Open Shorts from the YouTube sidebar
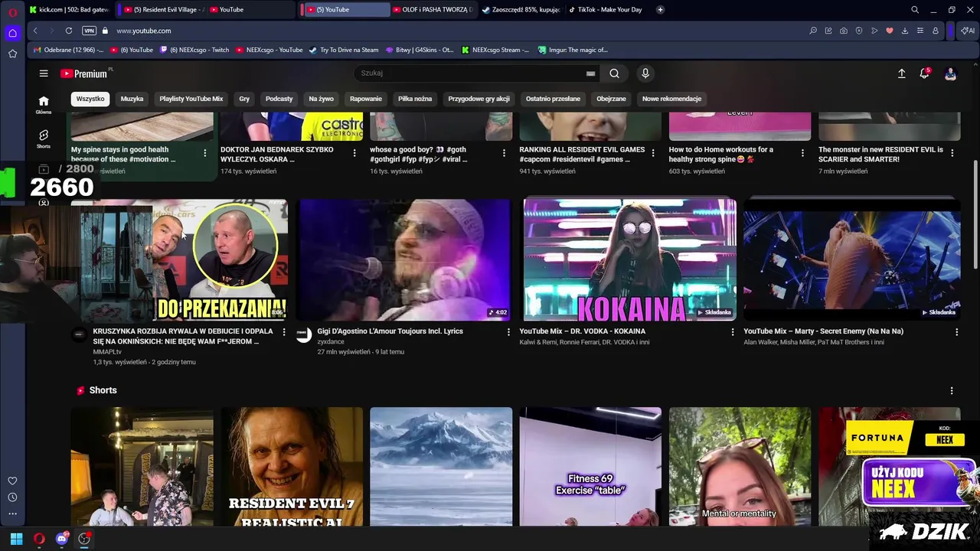This screenshot has height=551, width=980. point(44,139)
